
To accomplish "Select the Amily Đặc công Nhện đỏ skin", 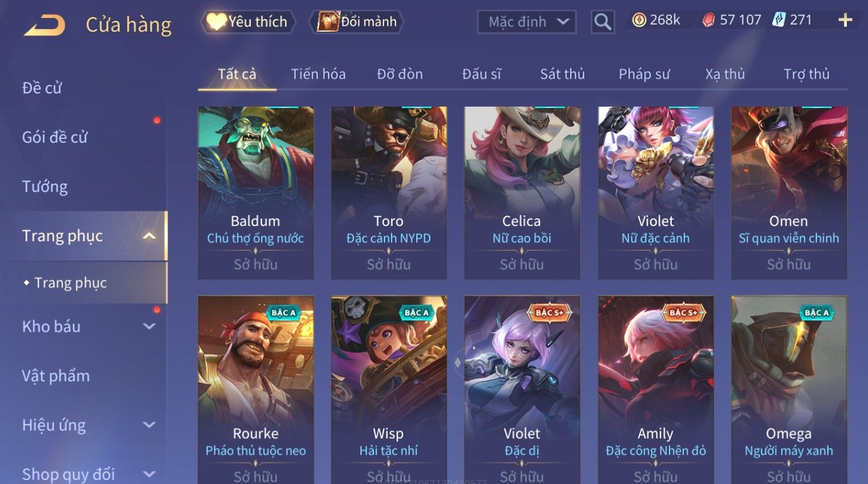I will (x=656, y=390).
